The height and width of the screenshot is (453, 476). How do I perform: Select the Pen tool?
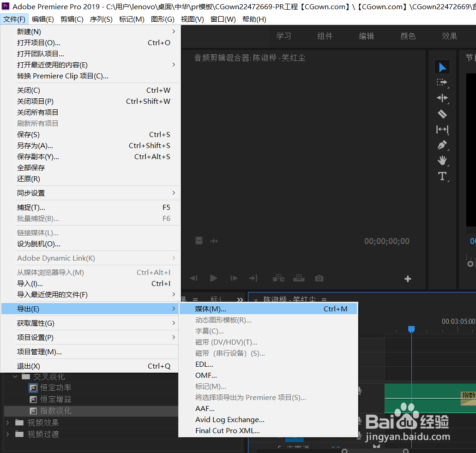442,145
